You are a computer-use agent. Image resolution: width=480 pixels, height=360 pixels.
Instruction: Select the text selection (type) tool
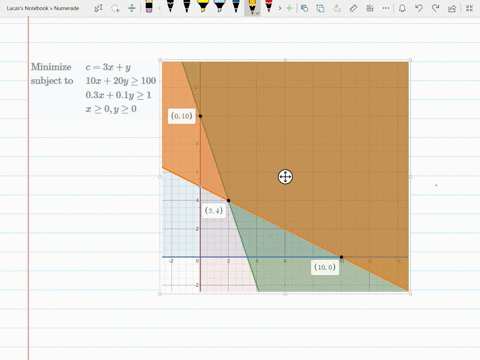99,8
